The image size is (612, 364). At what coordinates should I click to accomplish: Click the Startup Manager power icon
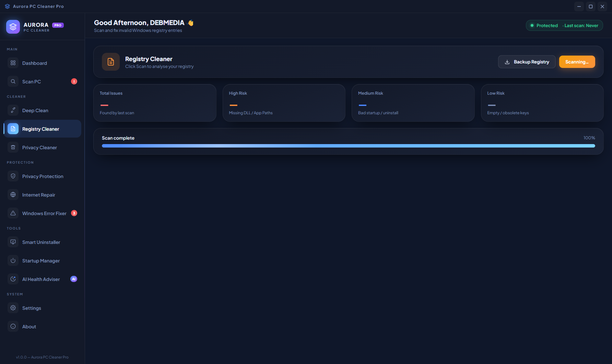[x=13, y=260]
